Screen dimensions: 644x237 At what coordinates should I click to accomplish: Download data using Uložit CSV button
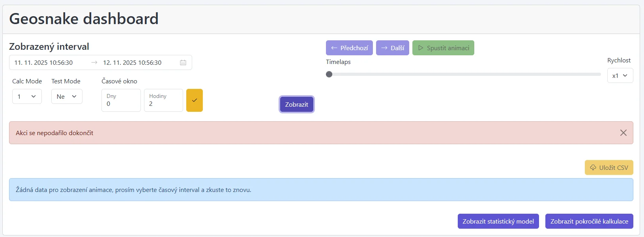click(609, 167)
